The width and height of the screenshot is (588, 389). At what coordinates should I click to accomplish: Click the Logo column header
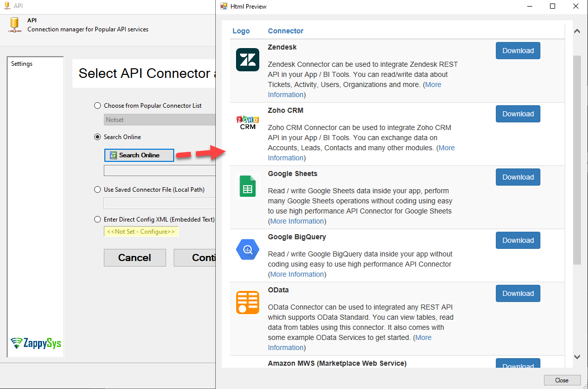coord(241,31)
